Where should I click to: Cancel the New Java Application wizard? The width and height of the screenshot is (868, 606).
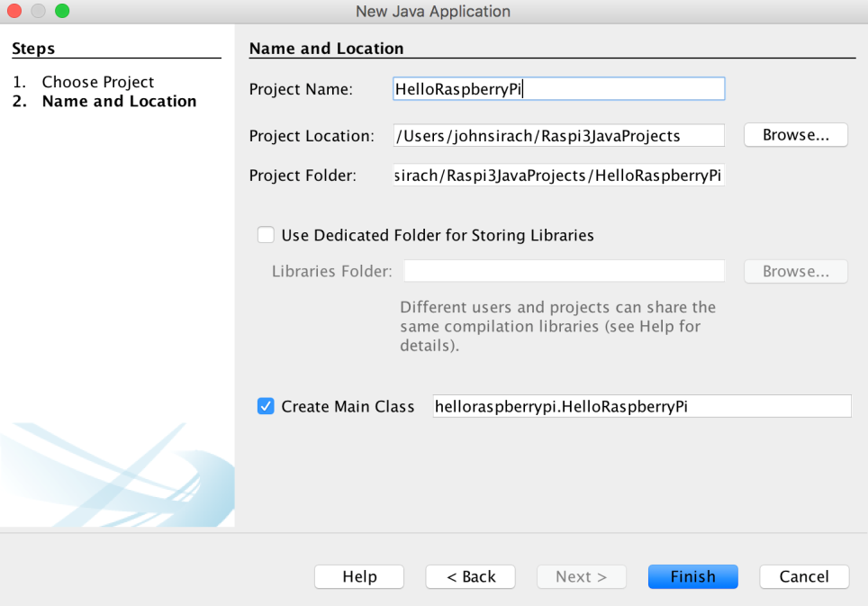click(x=804, y=576)
